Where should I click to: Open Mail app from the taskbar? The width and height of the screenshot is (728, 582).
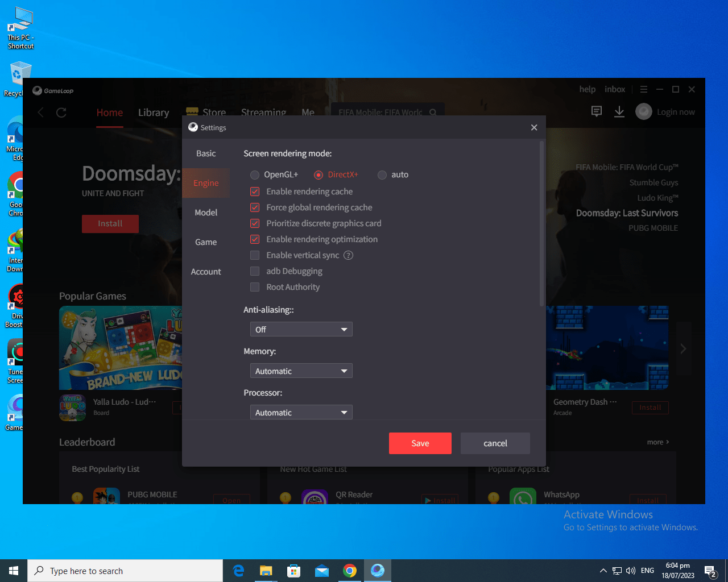tap(322, 571)
